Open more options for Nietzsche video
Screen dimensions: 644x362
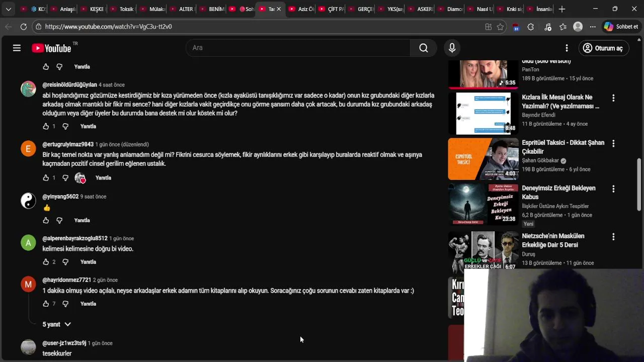613,236
